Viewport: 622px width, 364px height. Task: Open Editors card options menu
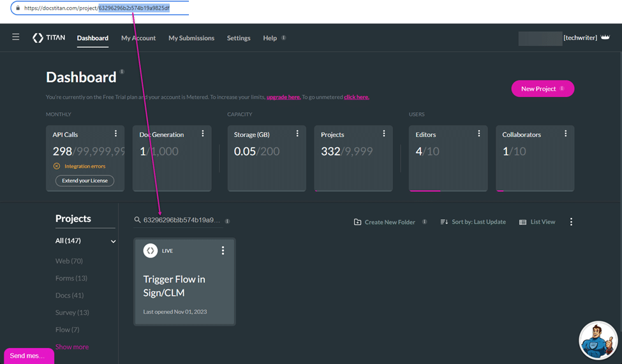[479, 134]
